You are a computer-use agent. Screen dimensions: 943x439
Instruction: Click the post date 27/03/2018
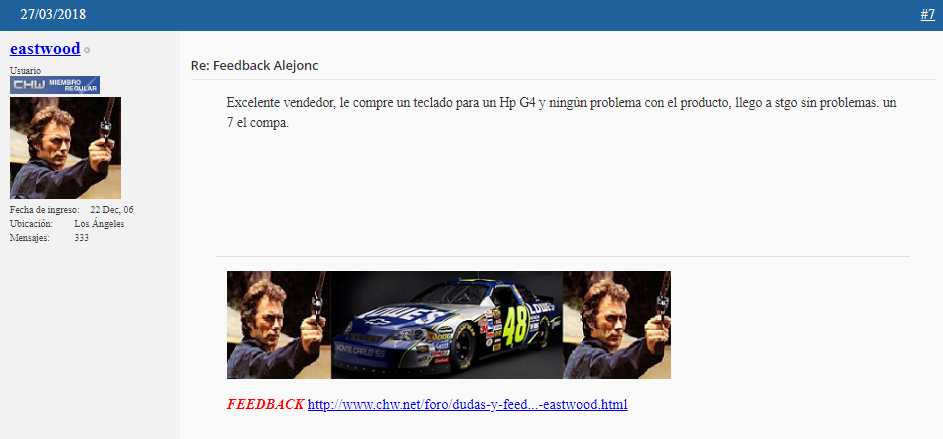tap(53, 14)
